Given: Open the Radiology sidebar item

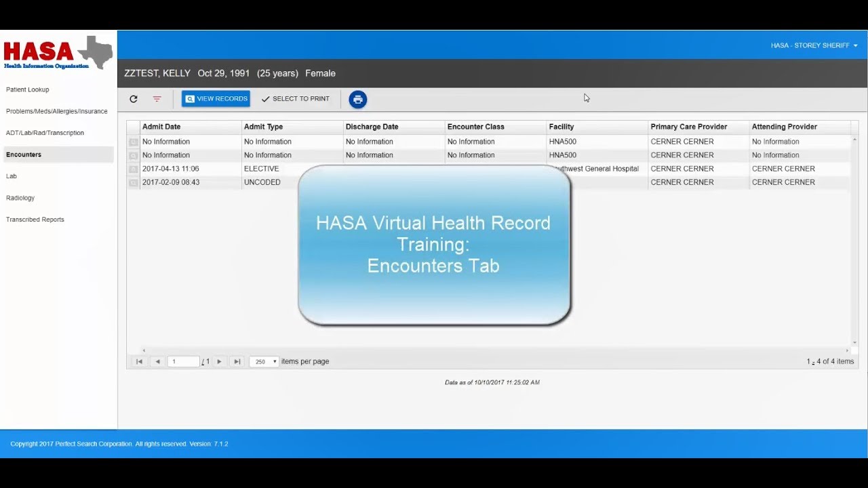Looking at the screenshot, I should [x=20, y=198].
